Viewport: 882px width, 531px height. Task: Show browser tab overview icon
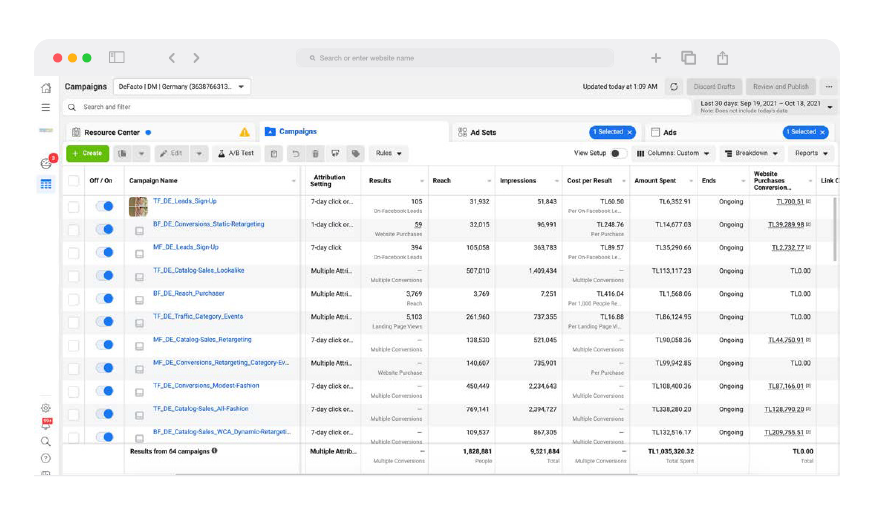point(688,57)
